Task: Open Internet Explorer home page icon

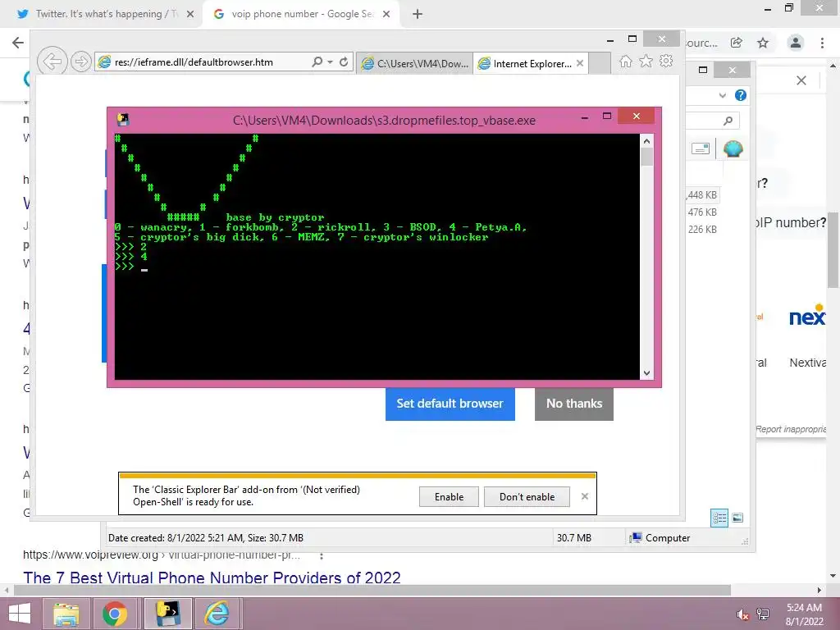Action: point(625,61)
